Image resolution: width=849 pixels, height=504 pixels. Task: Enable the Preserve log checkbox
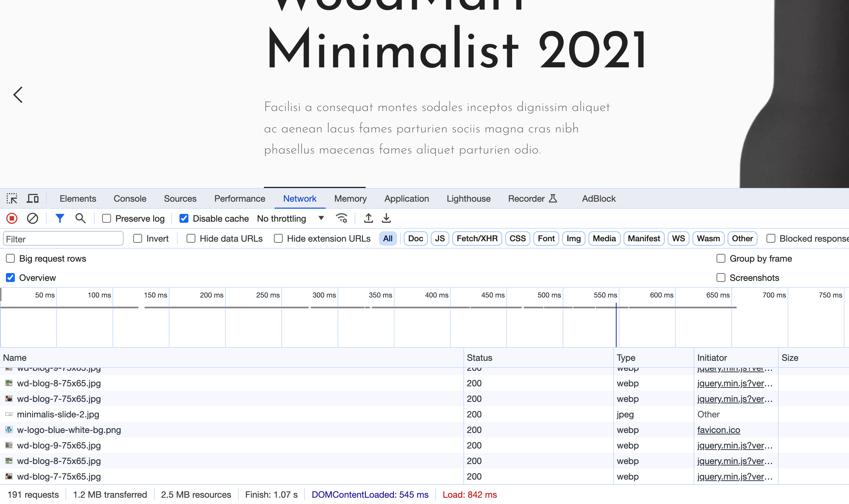(107, 218)
